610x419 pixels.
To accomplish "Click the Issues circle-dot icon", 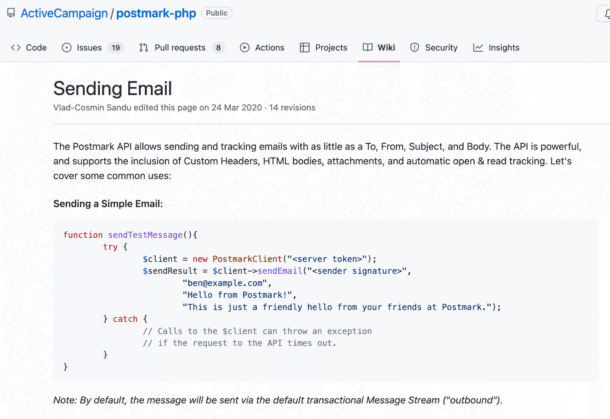I will click(67, 47).
